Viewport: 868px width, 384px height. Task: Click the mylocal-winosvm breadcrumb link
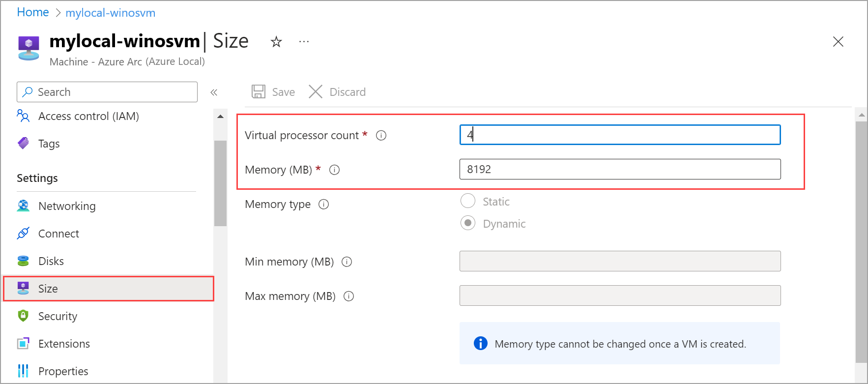click(x=111, y=13)
